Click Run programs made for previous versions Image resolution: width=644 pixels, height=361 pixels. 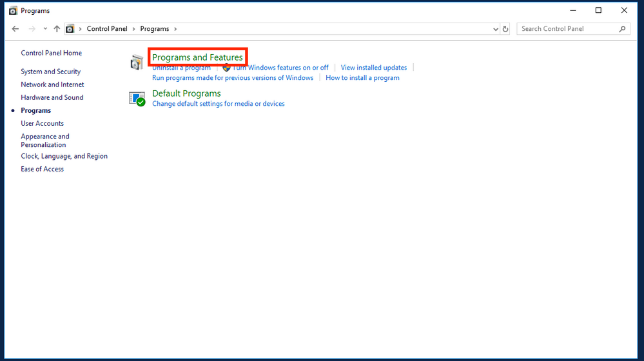[x=233, y=77]
